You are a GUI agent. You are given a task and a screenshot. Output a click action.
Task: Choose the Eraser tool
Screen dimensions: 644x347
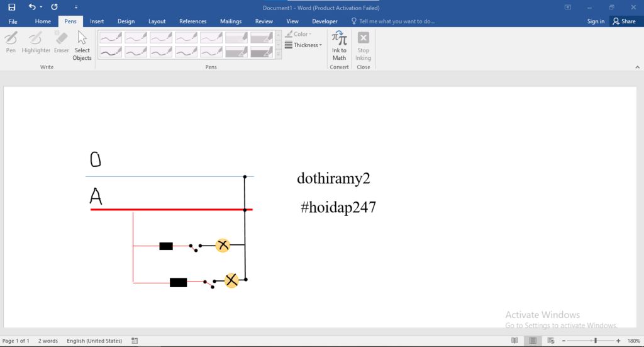[x=61, y=42]
